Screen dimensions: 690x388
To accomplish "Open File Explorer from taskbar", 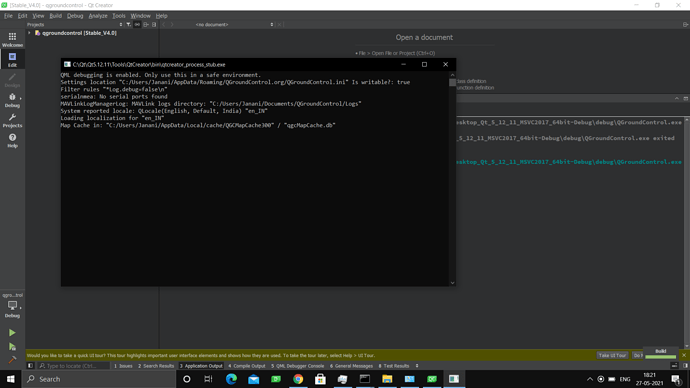I will (387, 379).
